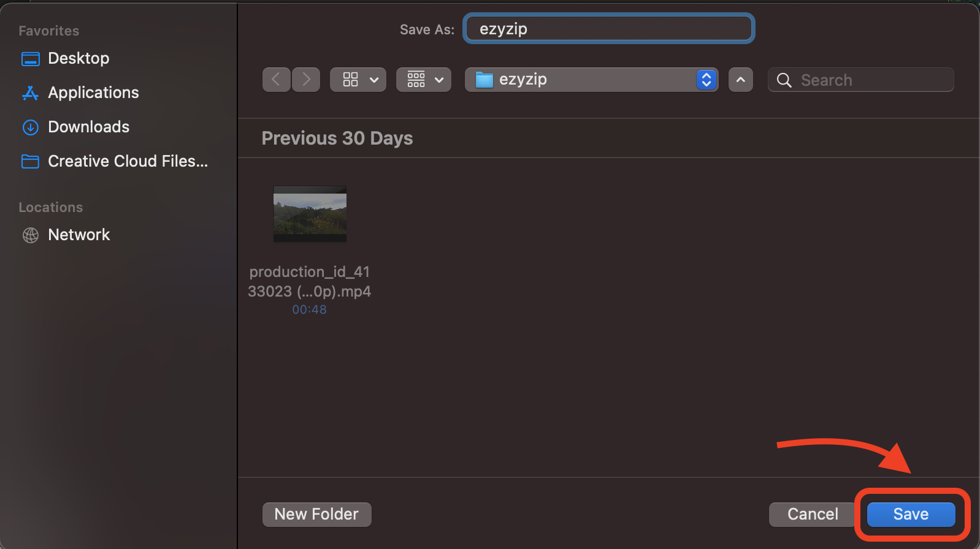Open the Downloads sidebar location
980x549 pixels.
(x=88, y=127)
